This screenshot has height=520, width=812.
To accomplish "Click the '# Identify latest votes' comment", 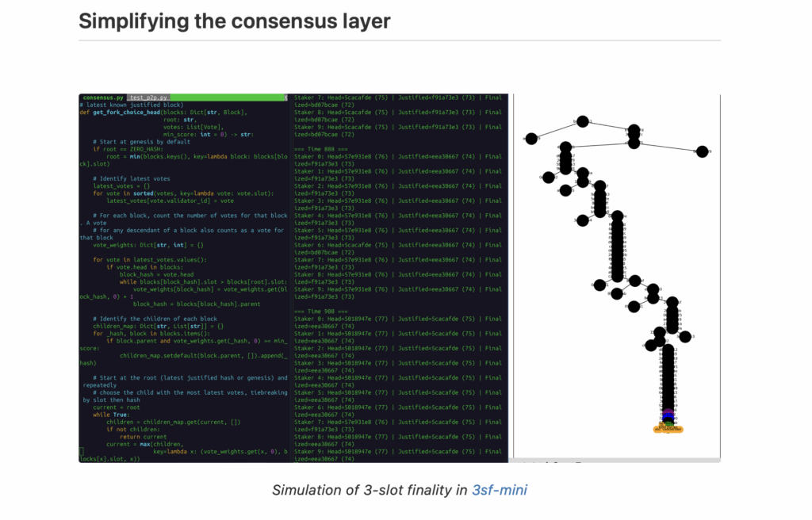I will coord(132,178).
